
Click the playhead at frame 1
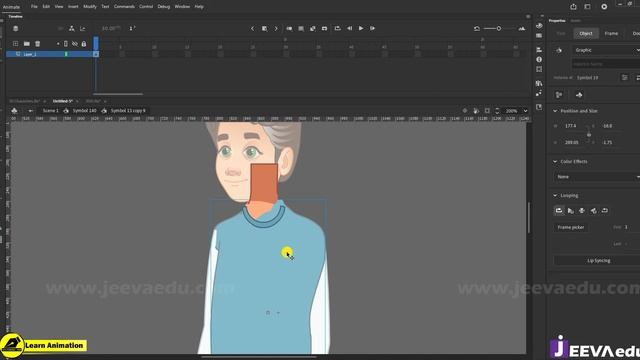(96, 43)
